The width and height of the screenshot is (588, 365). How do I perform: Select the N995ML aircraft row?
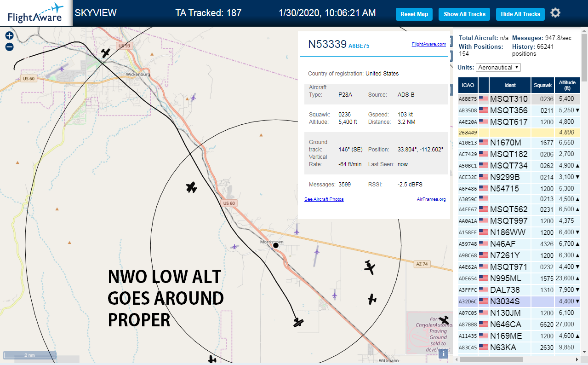pyautogui.click(x=519, y=278)
